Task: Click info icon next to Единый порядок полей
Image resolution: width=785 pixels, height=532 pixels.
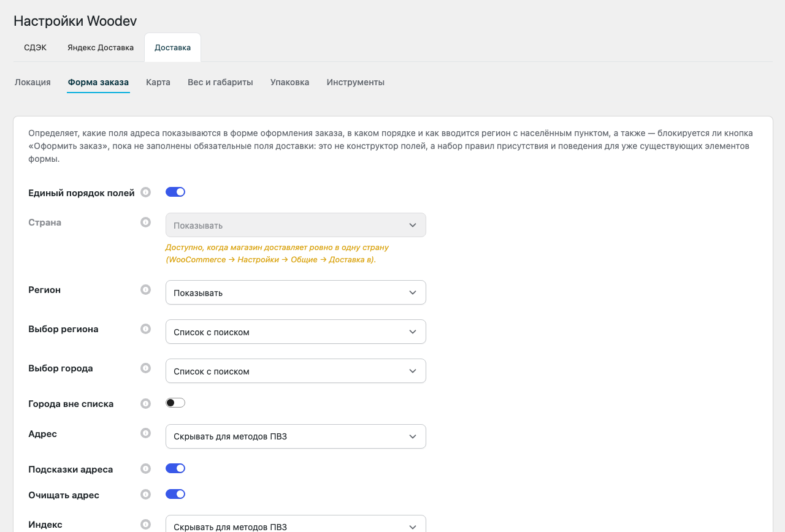Action: [x=145, y=192]
